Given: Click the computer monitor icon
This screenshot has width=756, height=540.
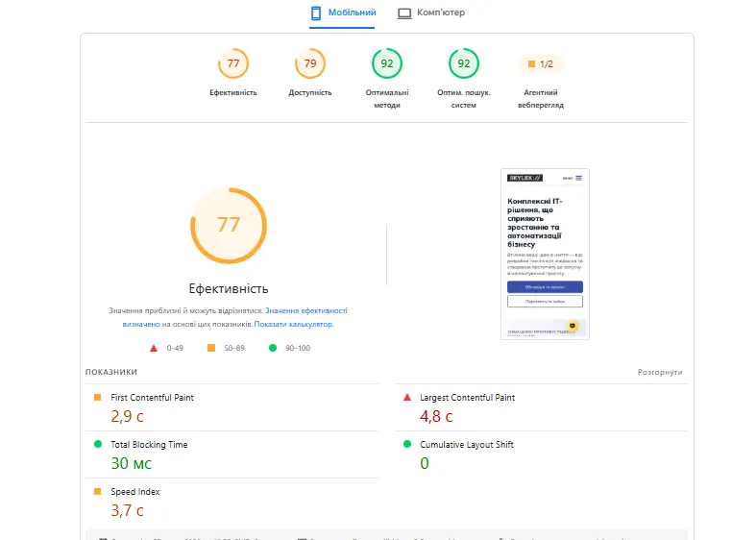Looking at the screenshot, I should (x=404, y=13).
